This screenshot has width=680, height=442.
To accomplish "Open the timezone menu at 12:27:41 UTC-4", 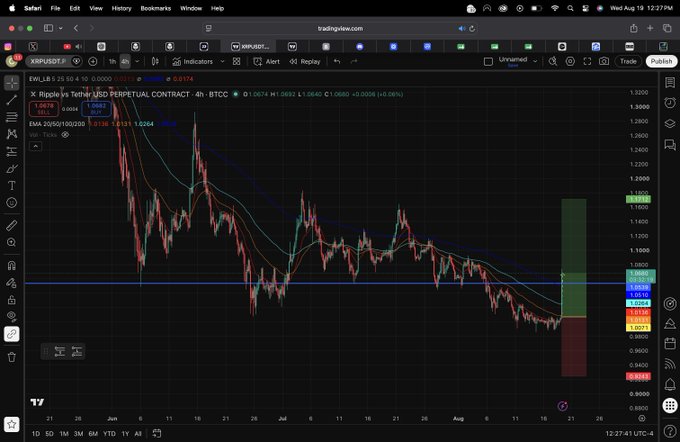I will pos(629,433).
